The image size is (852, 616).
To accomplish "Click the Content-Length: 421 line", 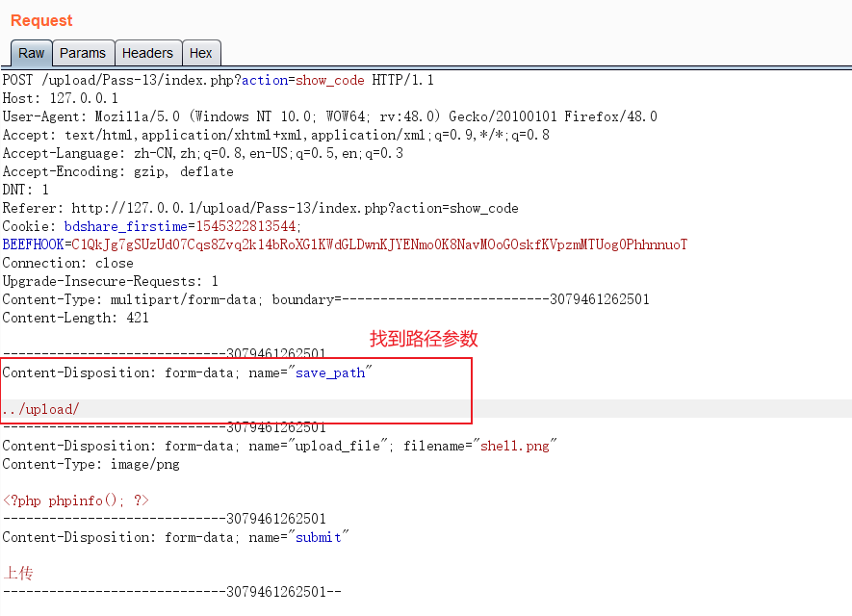I will (x=75, y=319).
